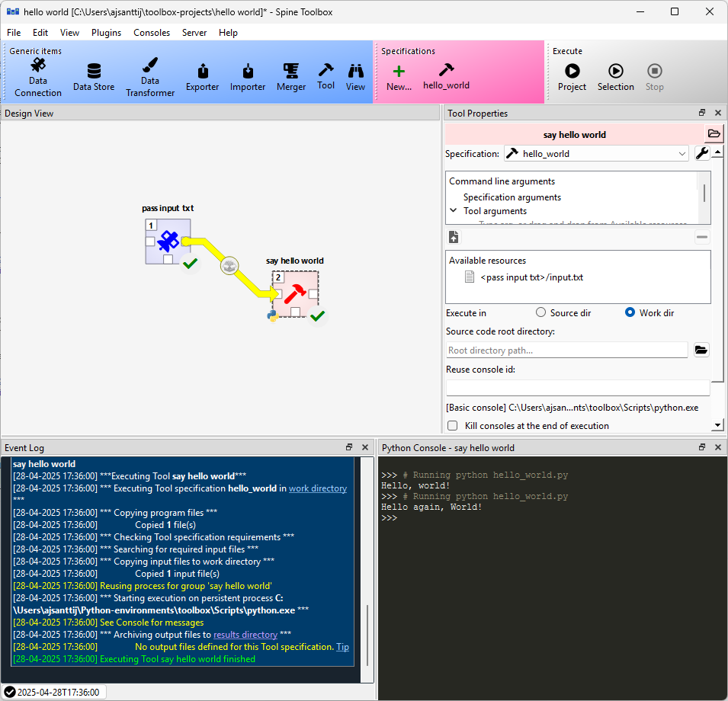Execute the whole Project

click(x=572, y=71)
